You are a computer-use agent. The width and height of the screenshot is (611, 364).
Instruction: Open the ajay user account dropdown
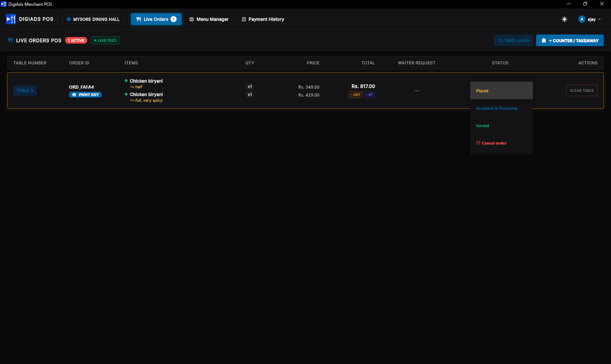[590, 19]
